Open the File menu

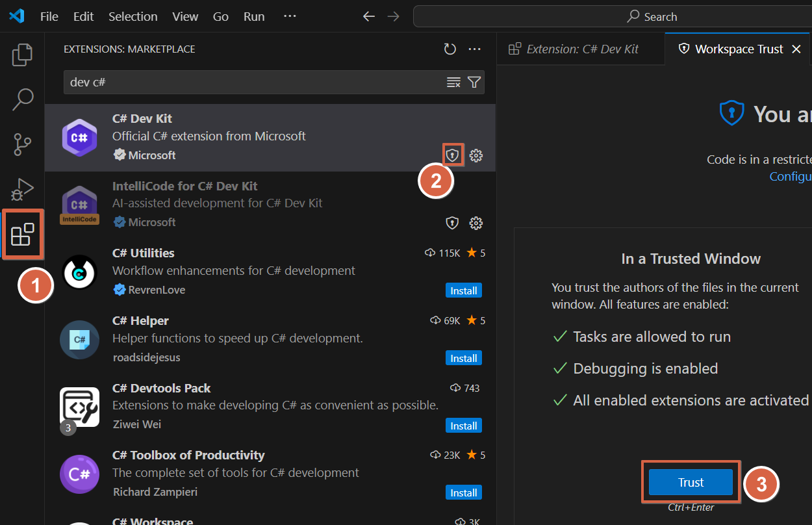49,17
